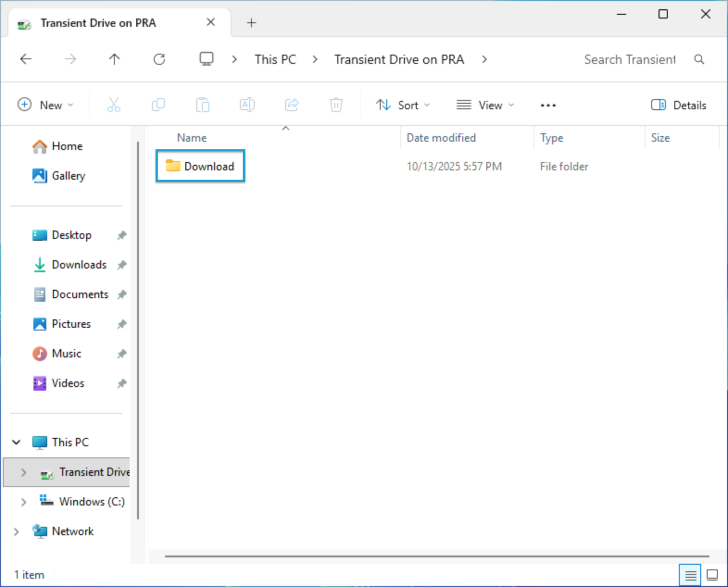Click the Share icon in toolbar

[x=292, y=105]
